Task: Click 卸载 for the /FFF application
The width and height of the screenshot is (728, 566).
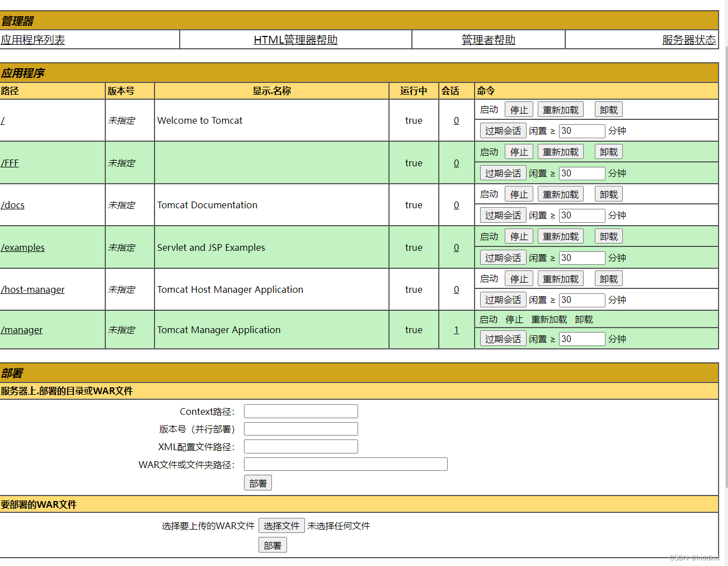Action: (609, 152)
